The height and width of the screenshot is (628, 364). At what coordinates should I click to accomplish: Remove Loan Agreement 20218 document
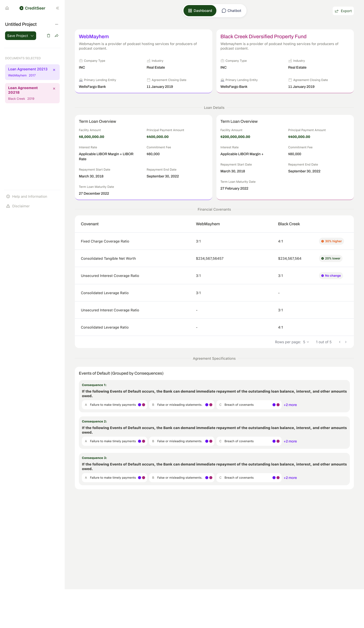54,89
